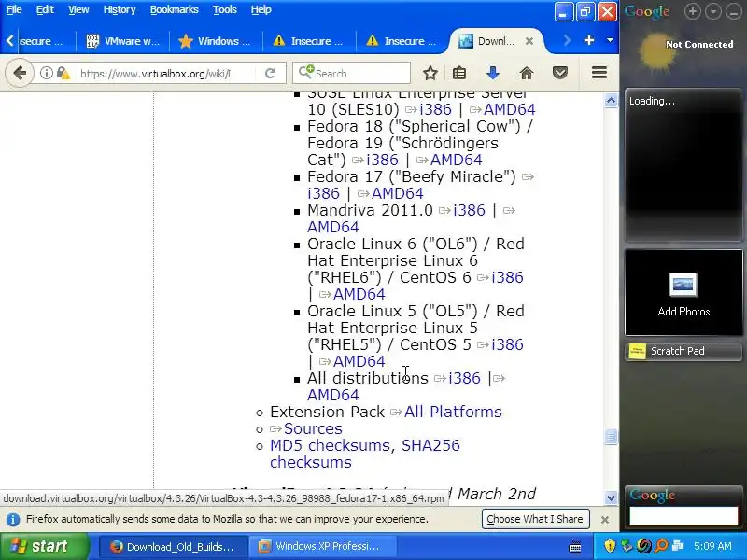Click the Windows Start button
Viewport: 747px width, 560px height.
(x=44, y=546)
